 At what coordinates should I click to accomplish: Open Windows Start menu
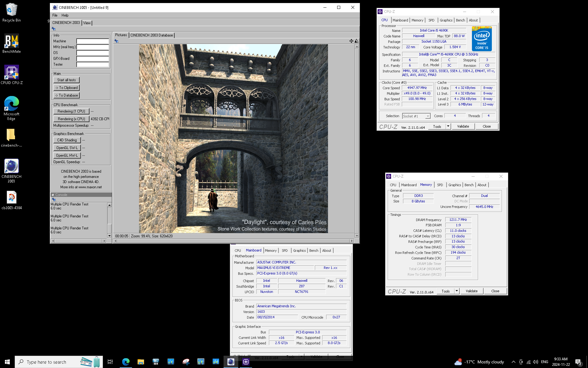(7, 362)
